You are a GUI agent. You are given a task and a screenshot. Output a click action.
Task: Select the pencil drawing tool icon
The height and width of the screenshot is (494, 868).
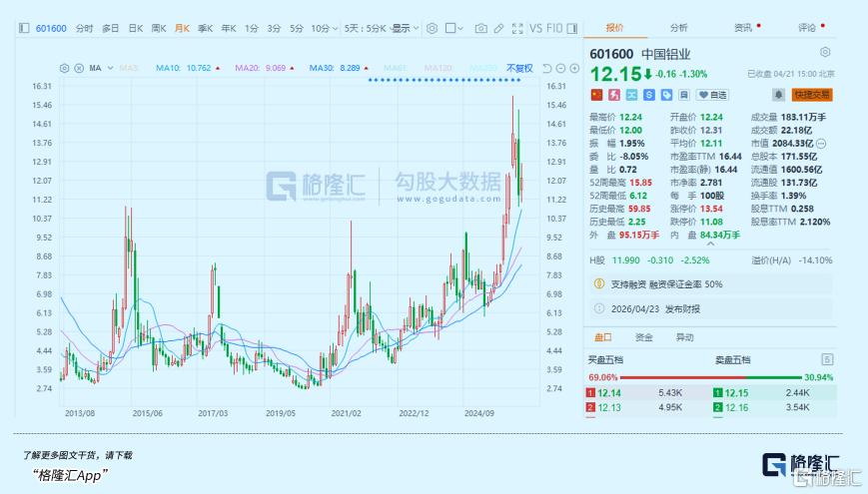497,29
